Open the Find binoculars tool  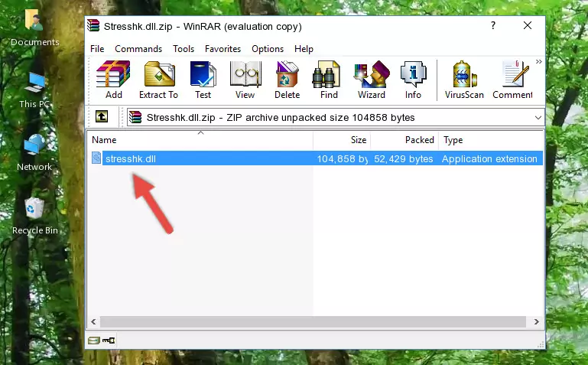click(x=329, y=80)
